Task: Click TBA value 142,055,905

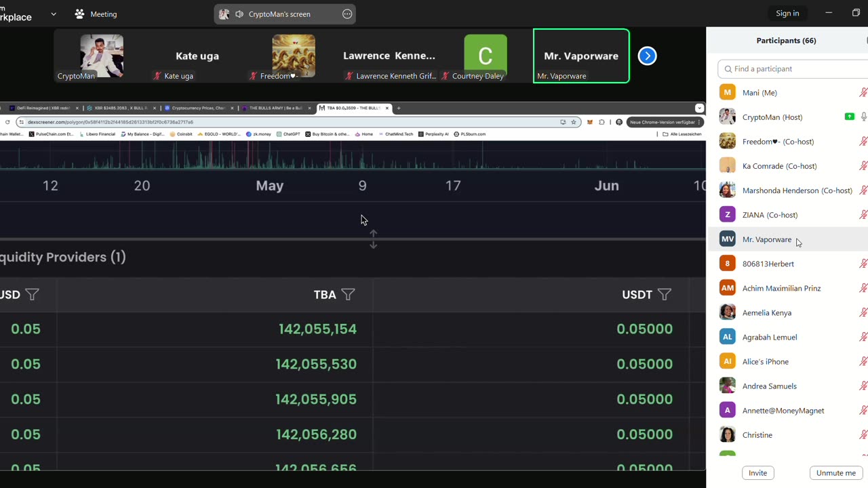Action: (316, 399)
